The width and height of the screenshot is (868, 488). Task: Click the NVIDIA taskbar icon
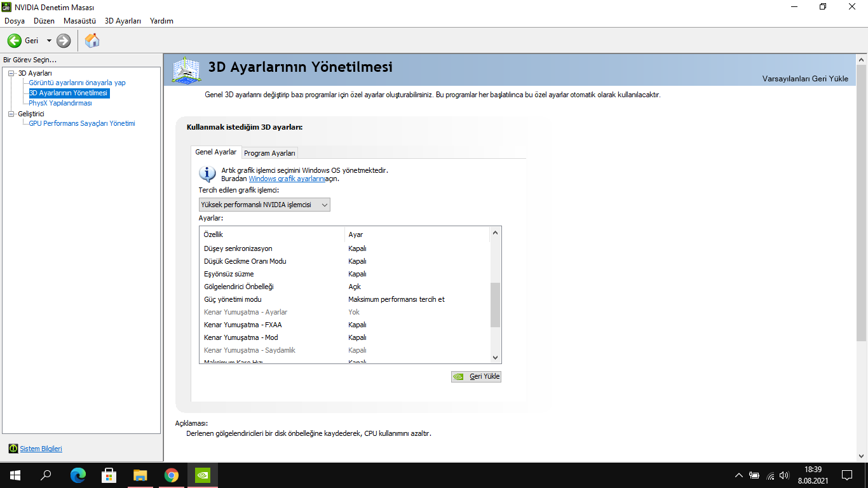click(203, 475)
